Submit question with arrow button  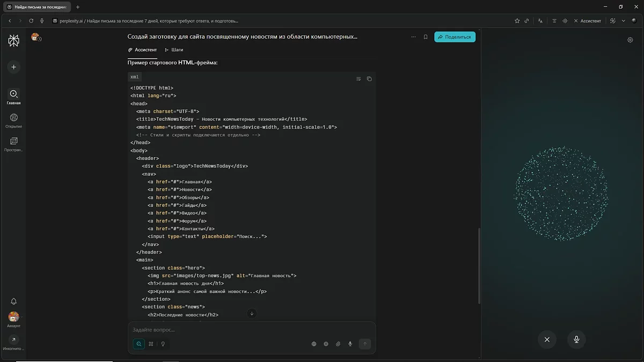click(x=365, y=344)
